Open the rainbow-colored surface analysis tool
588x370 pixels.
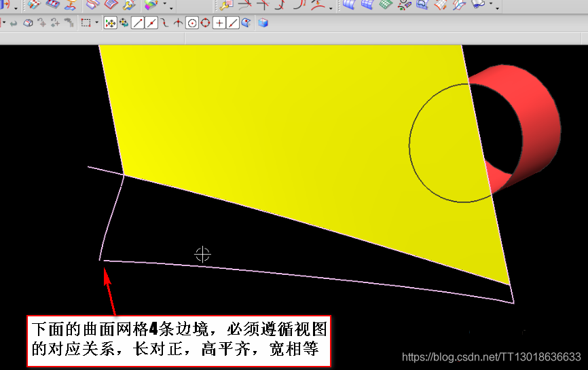pos(151,5)
